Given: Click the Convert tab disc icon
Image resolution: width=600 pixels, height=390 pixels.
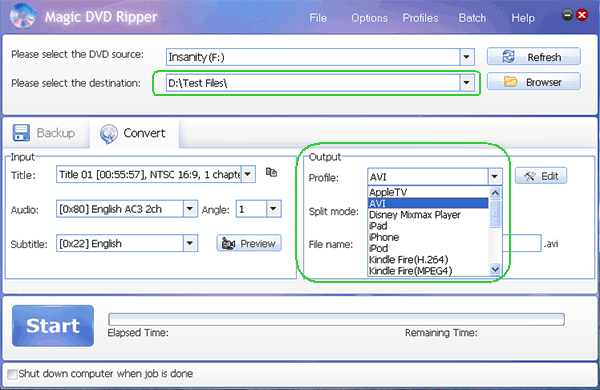Looking at the screenshot, I should click(x=109, y=134).
